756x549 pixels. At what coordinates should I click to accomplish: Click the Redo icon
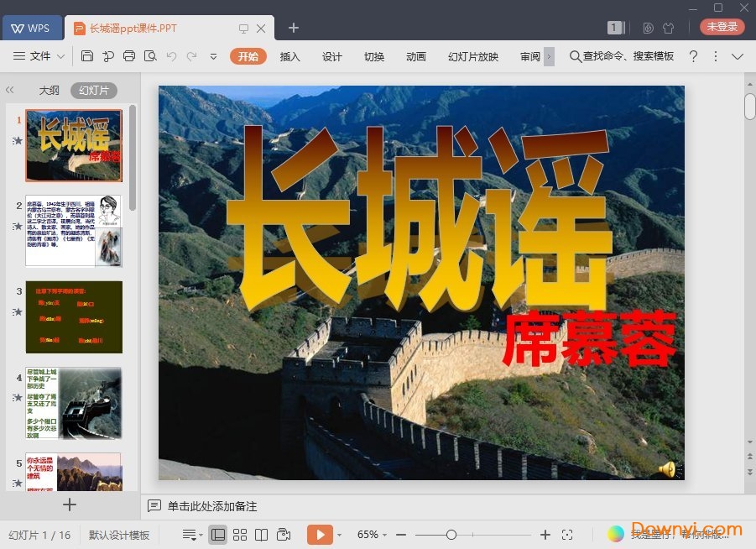pyautogui.click(x=191, y=55)
